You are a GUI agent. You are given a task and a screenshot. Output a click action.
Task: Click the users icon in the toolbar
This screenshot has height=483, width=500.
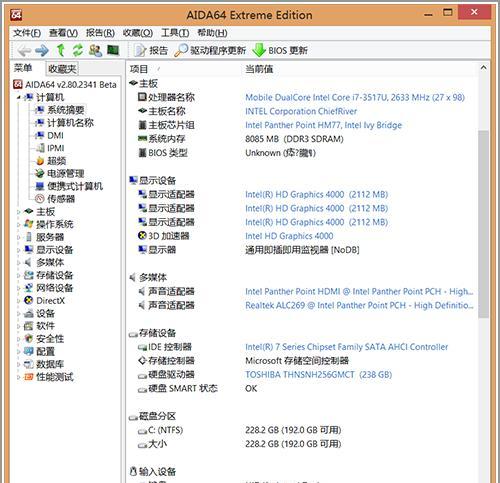[x=95, y=50]
